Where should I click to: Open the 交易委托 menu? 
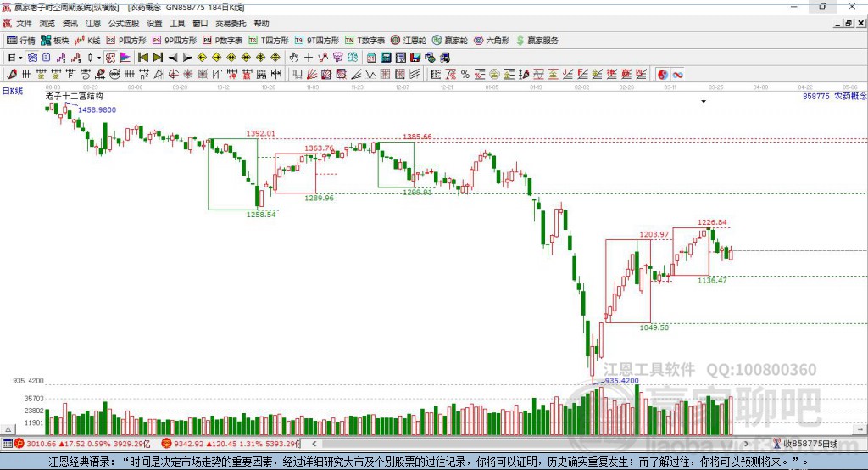point(231,23)
